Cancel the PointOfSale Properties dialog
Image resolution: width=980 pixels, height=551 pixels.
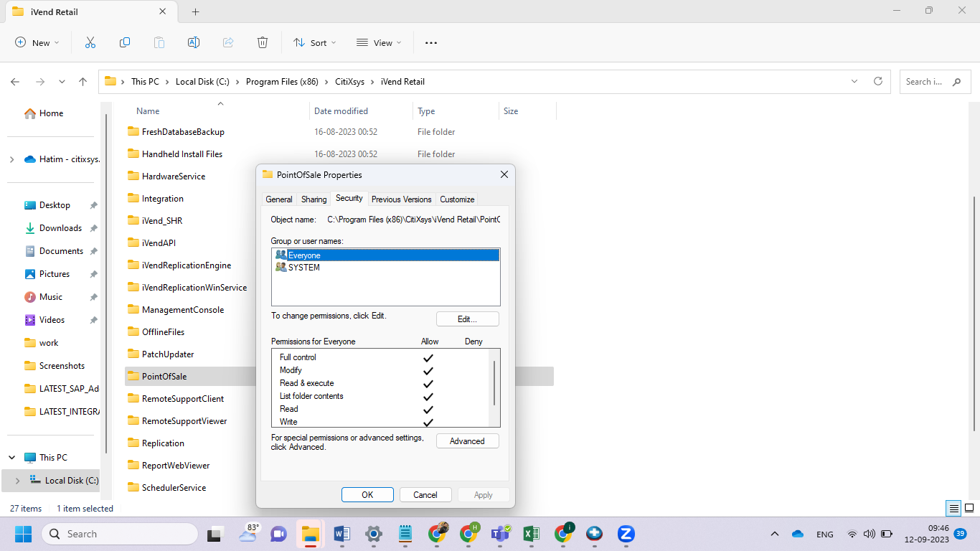point(425,495)
